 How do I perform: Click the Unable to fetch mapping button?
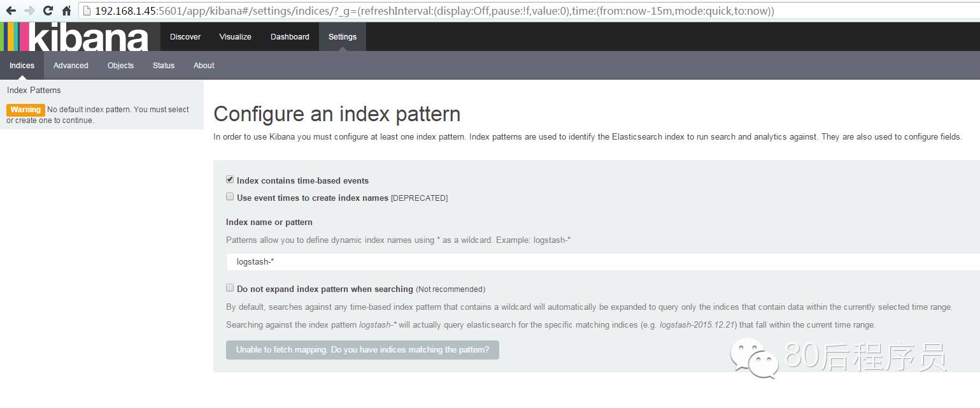click(362, 349)
